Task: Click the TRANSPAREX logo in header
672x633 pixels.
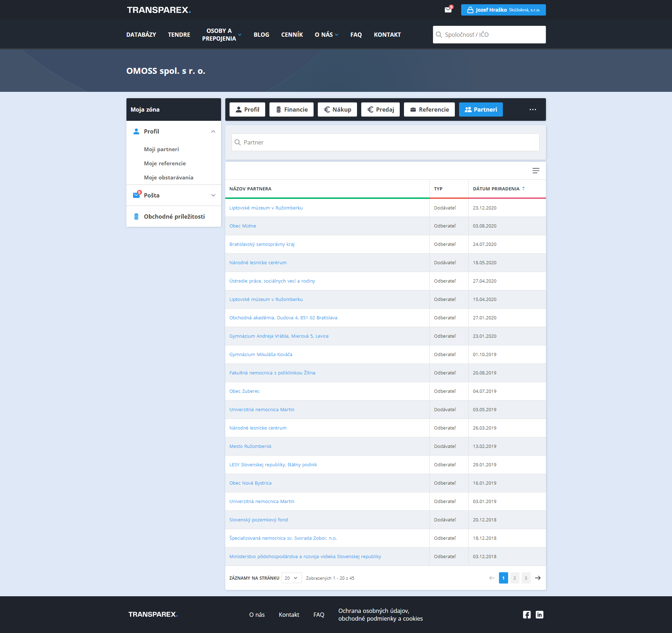Action: (x=159, y=10)
